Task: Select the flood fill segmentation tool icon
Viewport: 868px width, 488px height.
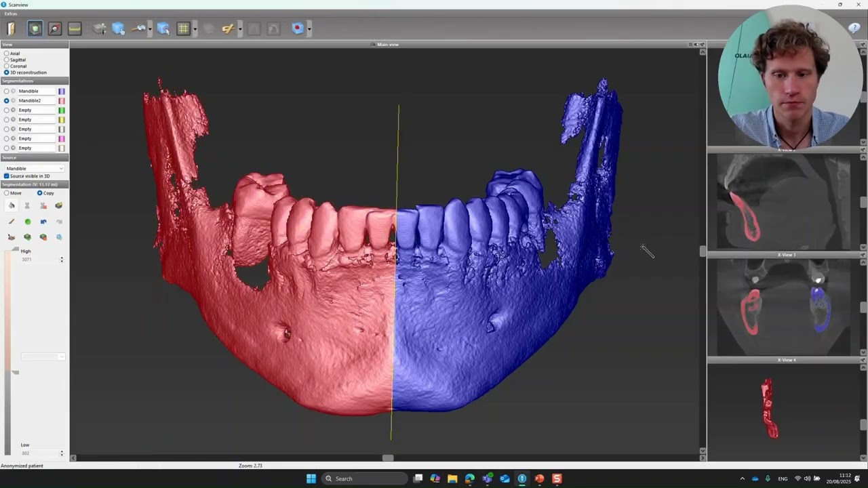Action: click(x=12, y=205)
